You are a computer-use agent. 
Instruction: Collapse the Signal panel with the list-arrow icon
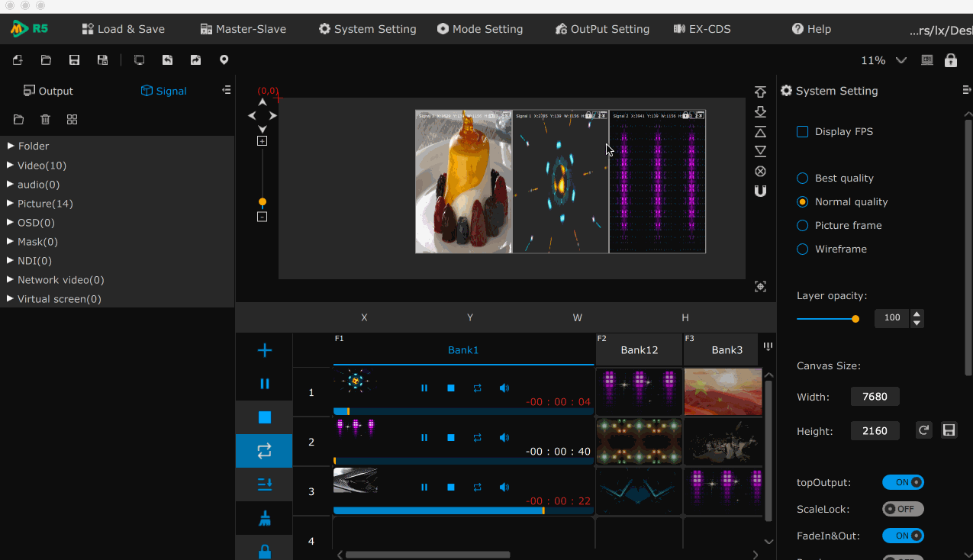[x=226, y=90]
